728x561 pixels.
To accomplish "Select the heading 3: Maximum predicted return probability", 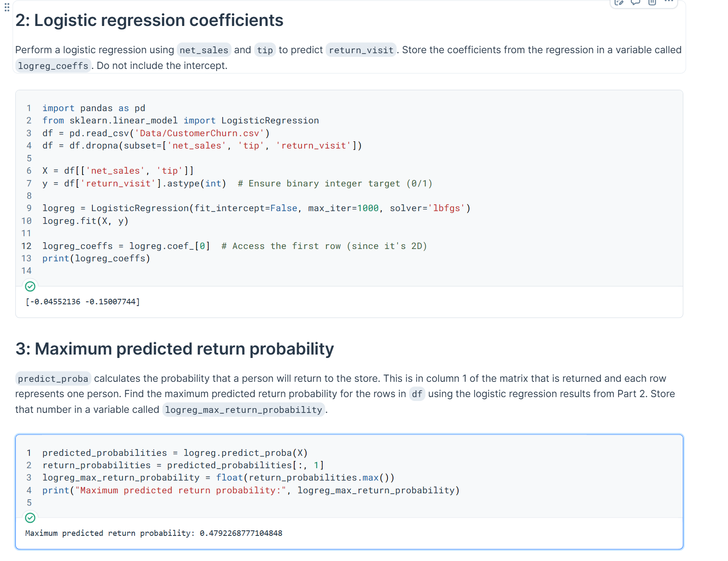I will point(174,349).
